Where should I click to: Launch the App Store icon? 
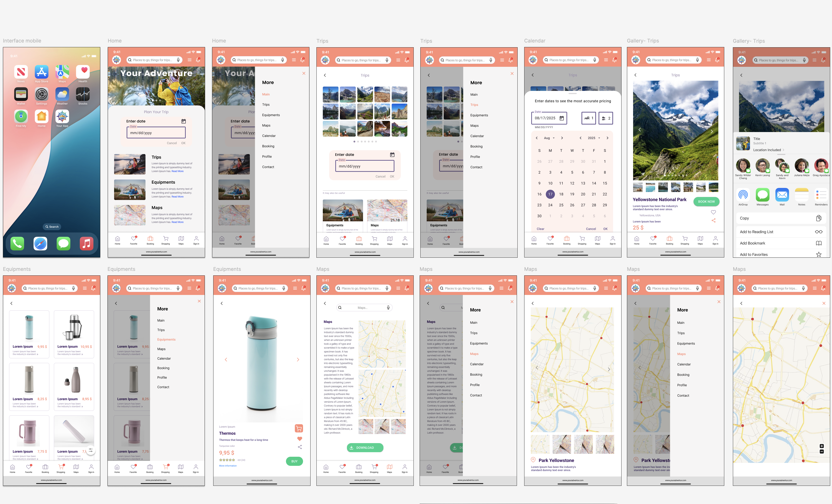click(42, 72)
